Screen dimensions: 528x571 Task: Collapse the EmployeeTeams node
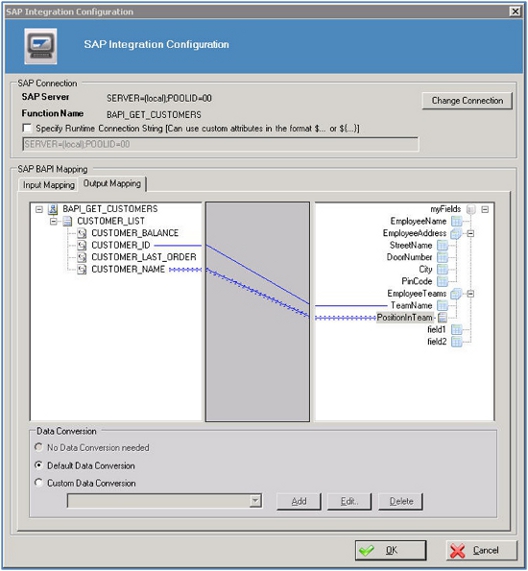[x=470, y=294]
